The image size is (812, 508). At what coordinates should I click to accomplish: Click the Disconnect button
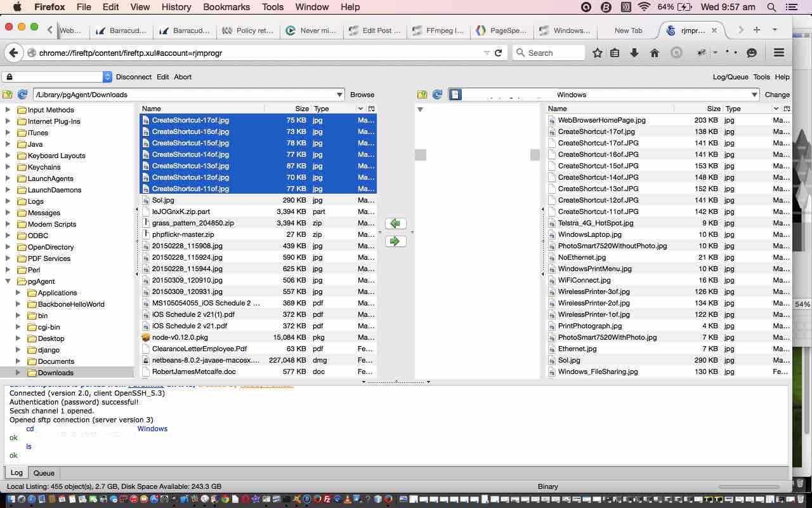tap(133, 77)
